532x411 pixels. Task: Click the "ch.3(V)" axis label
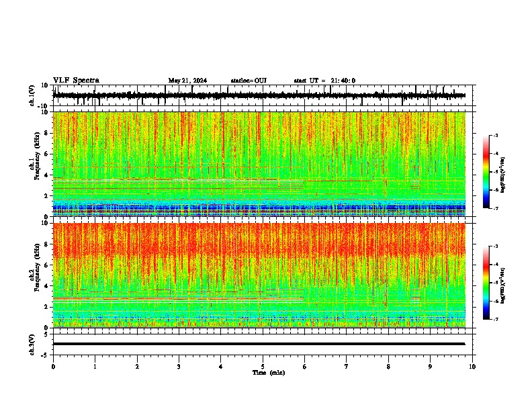click(x=32, y=345)
